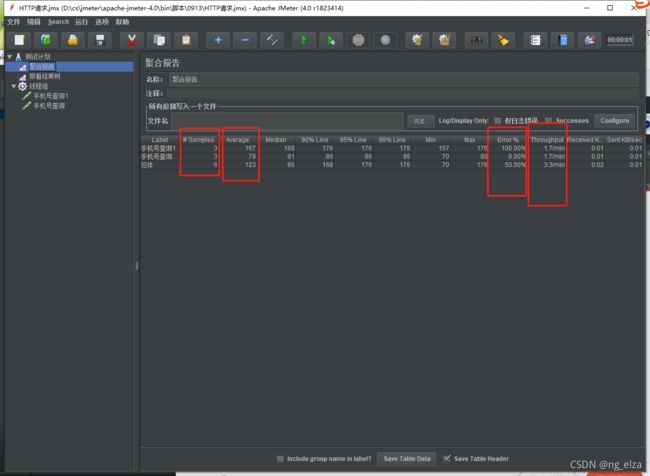Open the Function Helper dialog icon
This screenshot has width=650, height=476.
coord(535,40)
